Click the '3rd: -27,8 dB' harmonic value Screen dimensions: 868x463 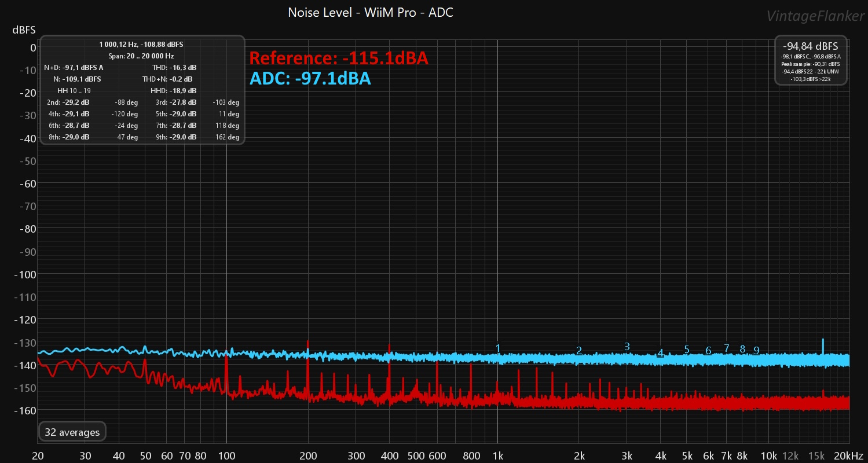tap(176, 102)
